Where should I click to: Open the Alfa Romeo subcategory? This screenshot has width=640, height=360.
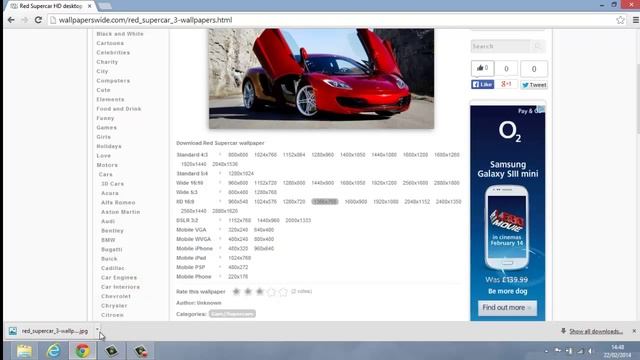pyautogui.click(x=118, y=203)
